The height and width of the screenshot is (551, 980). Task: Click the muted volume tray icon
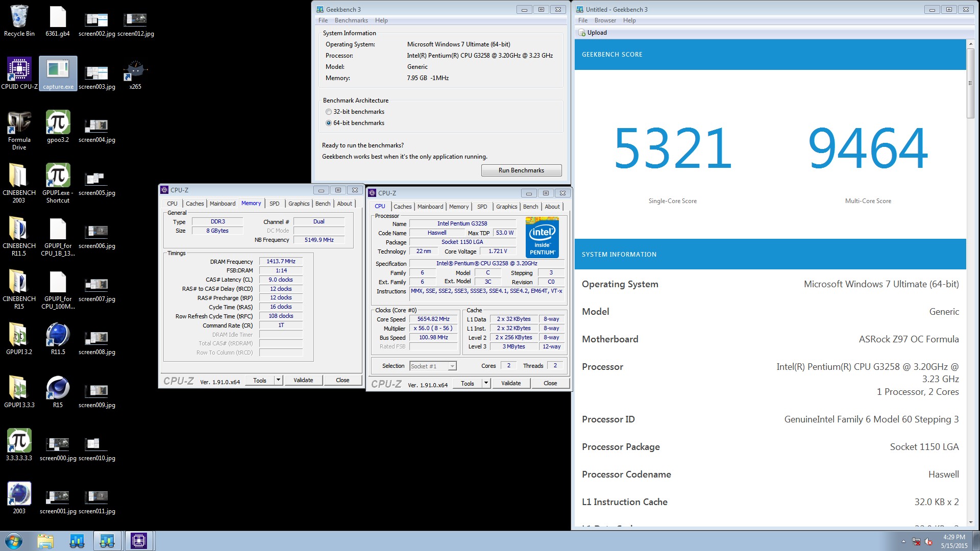coord(928,541)
